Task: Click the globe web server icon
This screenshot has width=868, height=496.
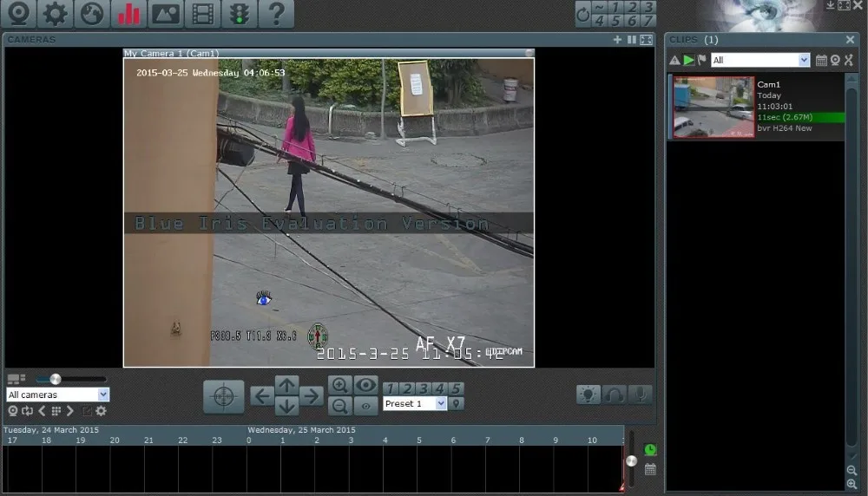Action: [x=92, y=13]
